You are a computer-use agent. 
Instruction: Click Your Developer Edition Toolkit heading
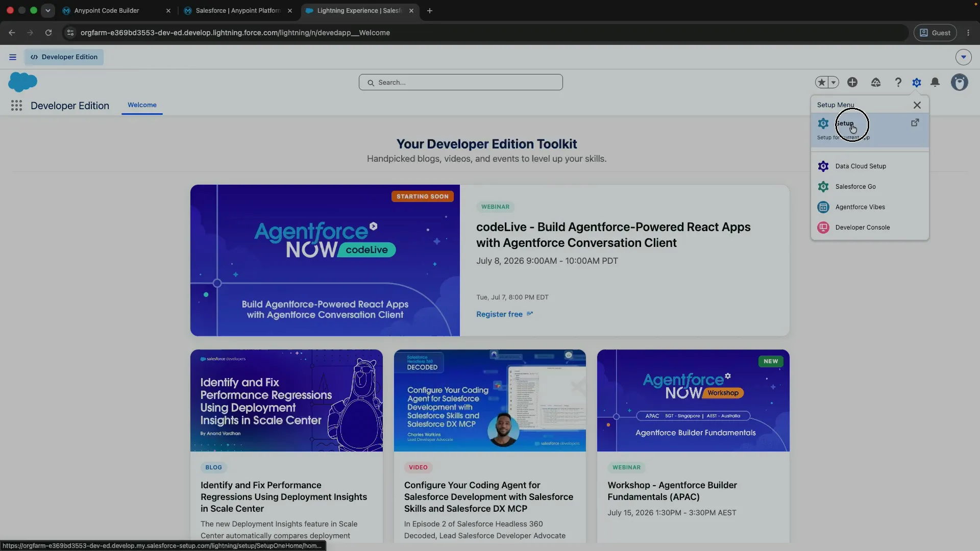[x=486, y=144]
